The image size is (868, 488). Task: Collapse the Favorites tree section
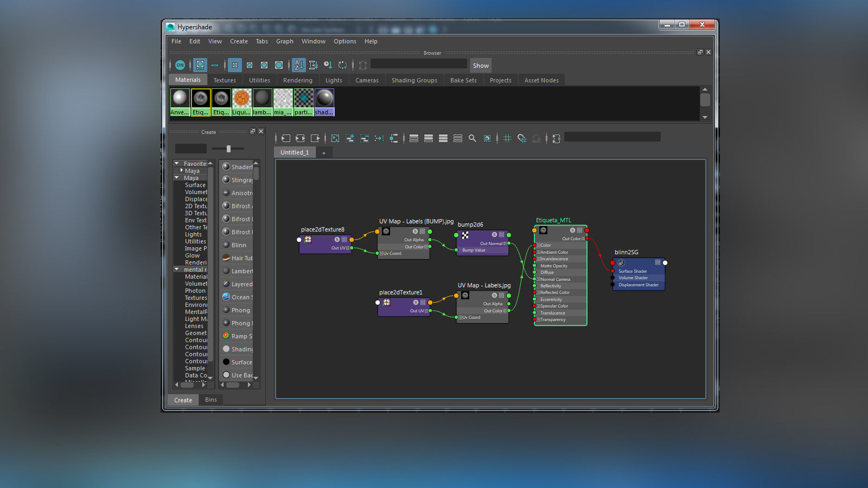[x=177, y=163]
